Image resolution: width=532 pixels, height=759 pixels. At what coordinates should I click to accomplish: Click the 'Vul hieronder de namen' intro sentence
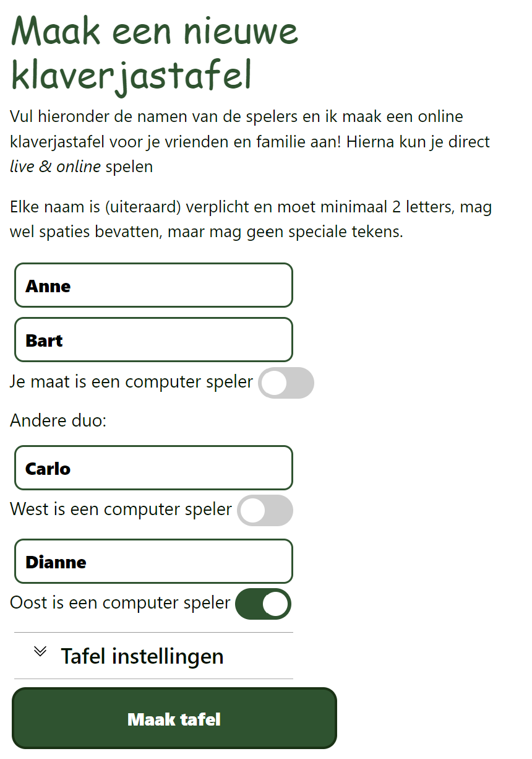(236, 117)
